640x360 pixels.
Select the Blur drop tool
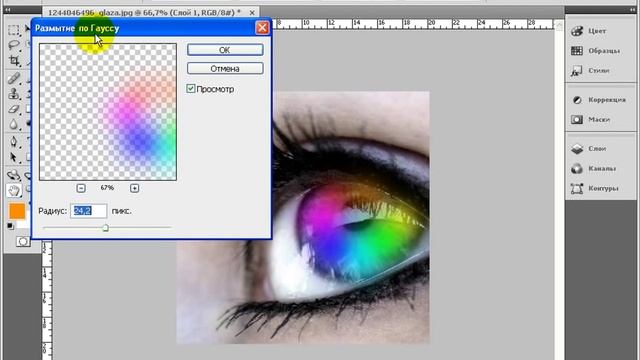click(x=13, y=124)
